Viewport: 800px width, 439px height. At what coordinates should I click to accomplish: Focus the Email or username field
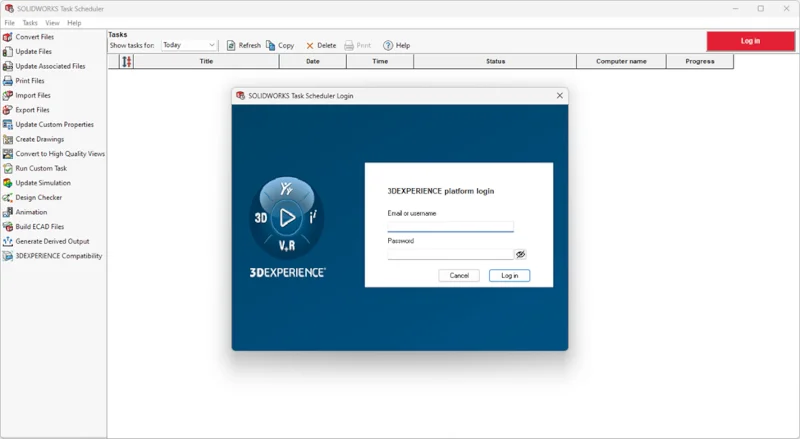[450, 226]
